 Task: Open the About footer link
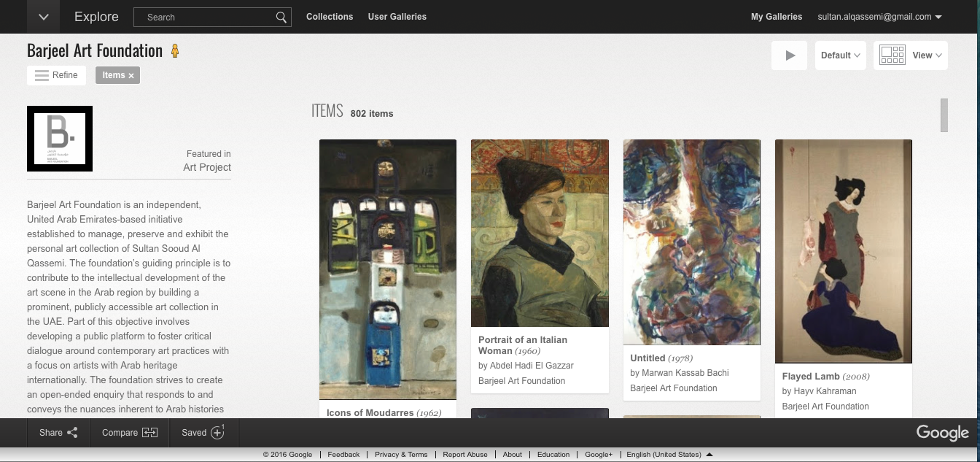513,455
